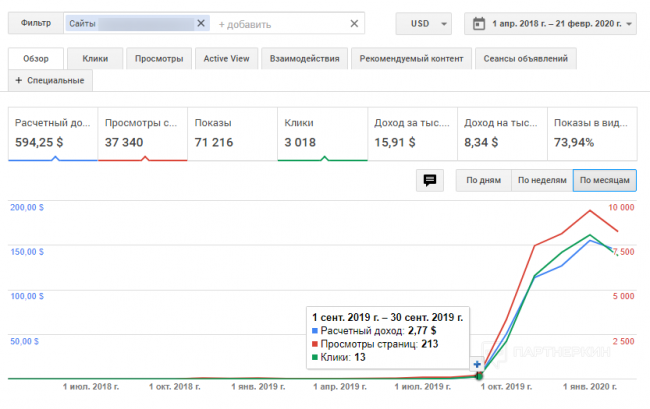The height and width of the screenshot is (409, 650).
Task: Enable the Показы metric card
Action: point(232,132)
